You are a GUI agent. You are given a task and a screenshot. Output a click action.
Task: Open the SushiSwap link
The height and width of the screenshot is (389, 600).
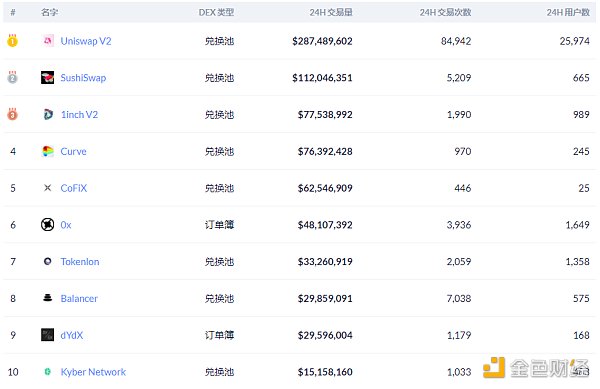coord(83,78)
